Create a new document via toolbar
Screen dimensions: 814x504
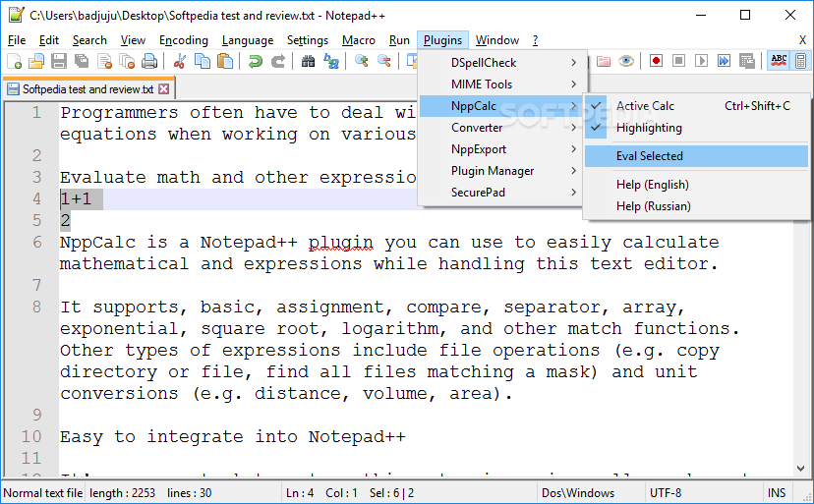(15, 61)
